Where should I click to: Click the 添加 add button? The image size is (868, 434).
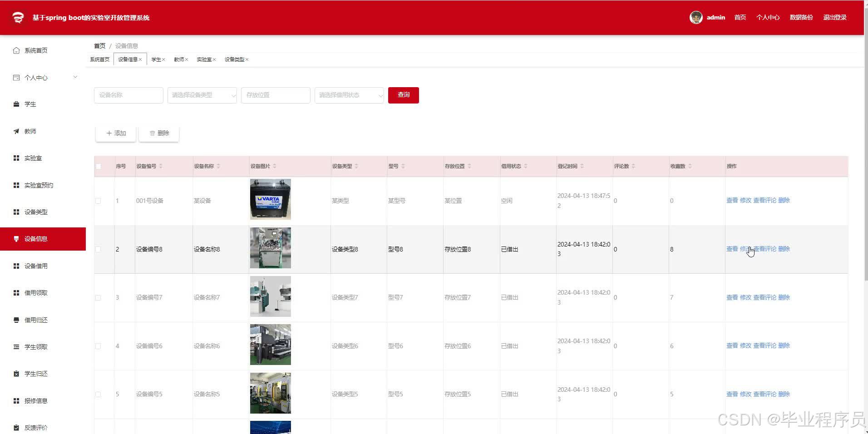pyautogui.click(x=116, y=133)
